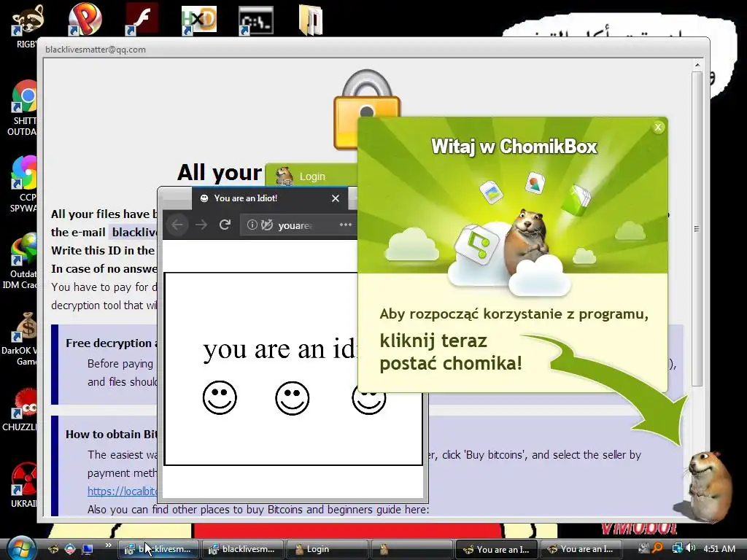Viewport: 747px width, 560px height.
Task: Open the Chrome 'SHITT OUTDA' desktop shortcut
Action: (24, 107)
